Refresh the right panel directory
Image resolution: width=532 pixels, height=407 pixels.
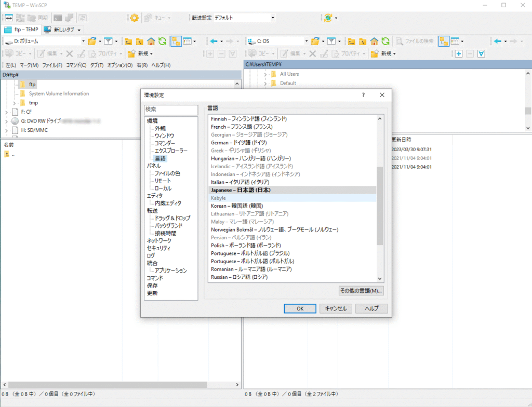coord(385,41)
